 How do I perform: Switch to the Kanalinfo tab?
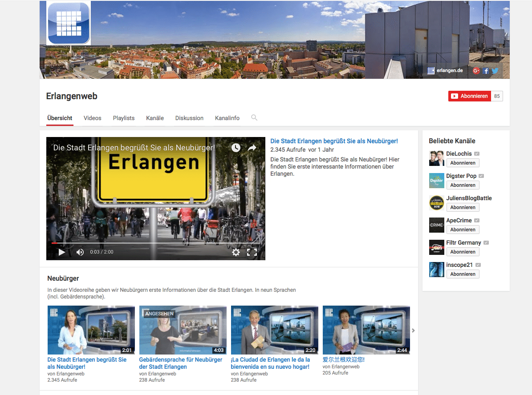(x=227, y=118)
